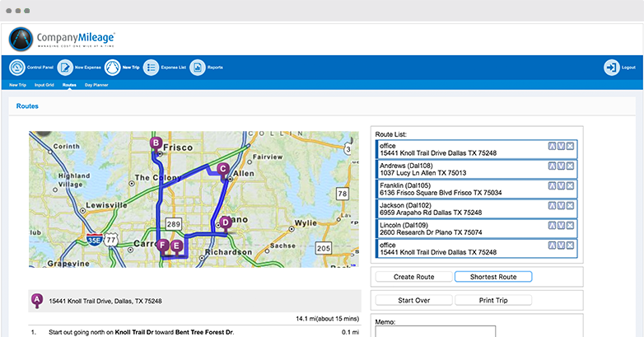Switch to the New Trip sub-tab
The width and height of the screenshot is (644, 337).
point(17,85)
